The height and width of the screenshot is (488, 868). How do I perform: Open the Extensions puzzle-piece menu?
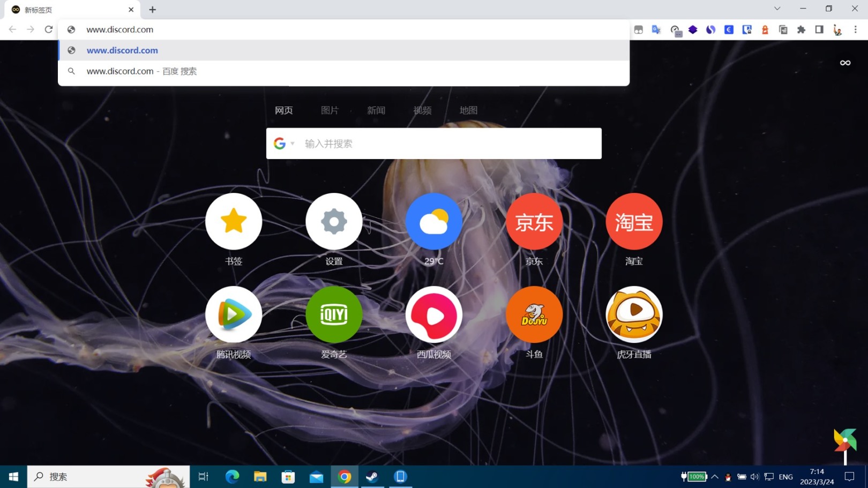coord(801,30)
